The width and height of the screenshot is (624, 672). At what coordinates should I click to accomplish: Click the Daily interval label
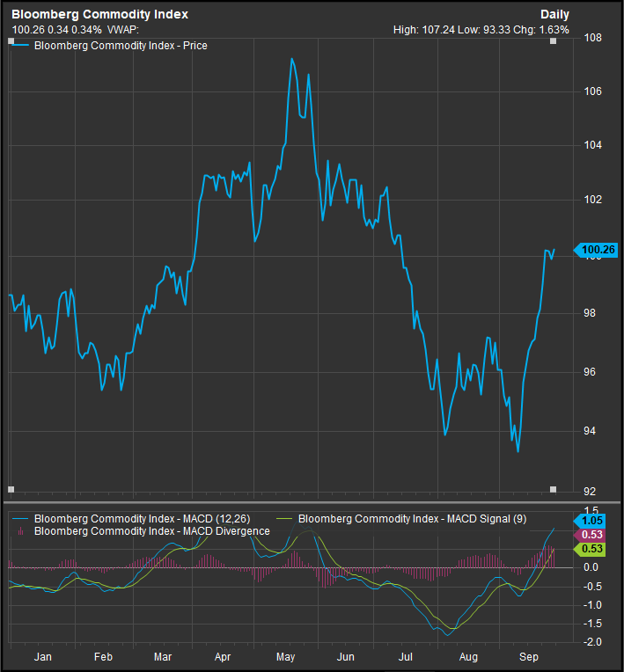pos(554,14)
